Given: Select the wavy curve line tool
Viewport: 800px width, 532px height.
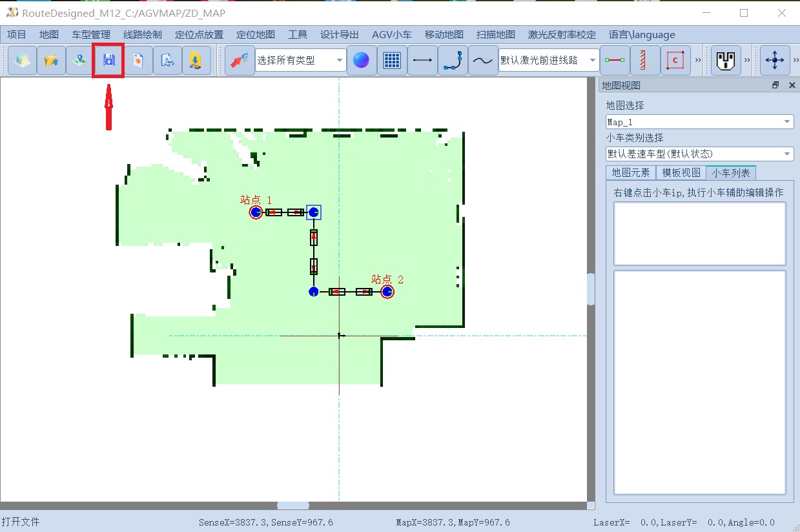Looking at the screenshot, I should pos(483,61).
